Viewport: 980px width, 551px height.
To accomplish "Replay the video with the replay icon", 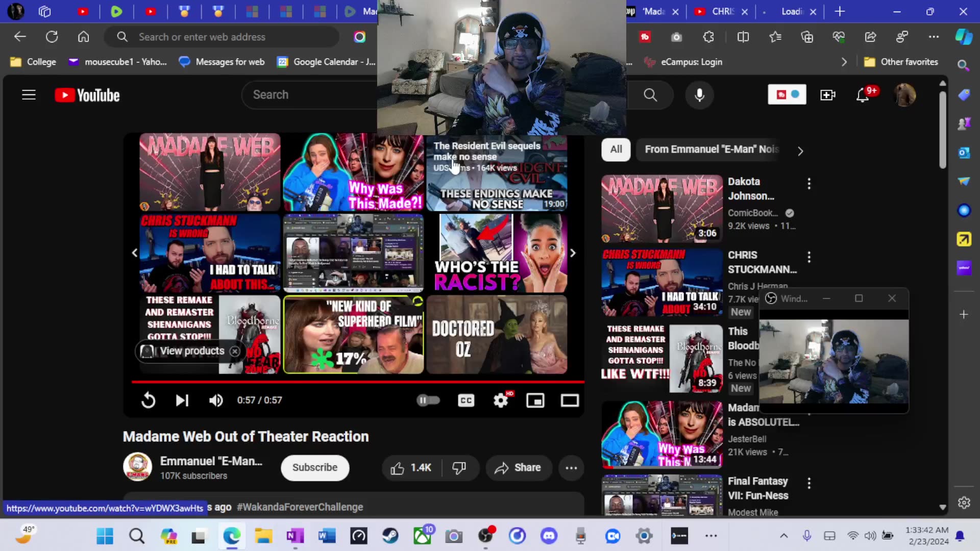I will pos(148,400).
